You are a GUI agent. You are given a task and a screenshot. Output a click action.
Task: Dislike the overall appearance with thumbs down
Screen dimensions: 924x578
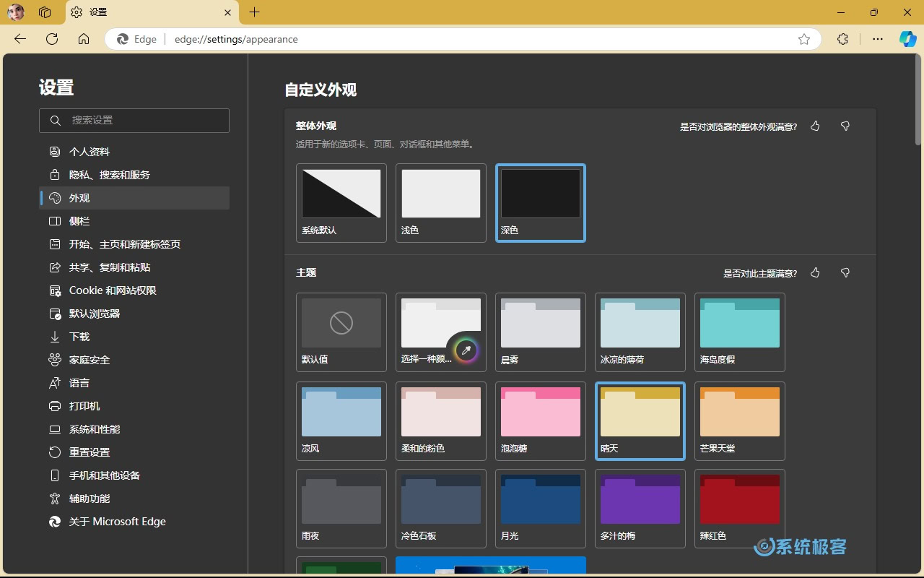(845, 126)
